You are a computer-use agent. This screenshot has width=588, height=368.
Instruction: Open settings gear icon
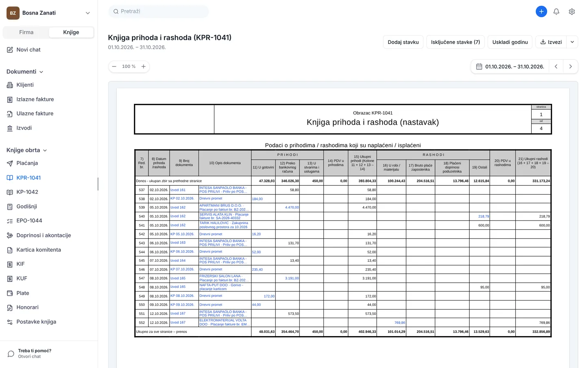[572, 11]
